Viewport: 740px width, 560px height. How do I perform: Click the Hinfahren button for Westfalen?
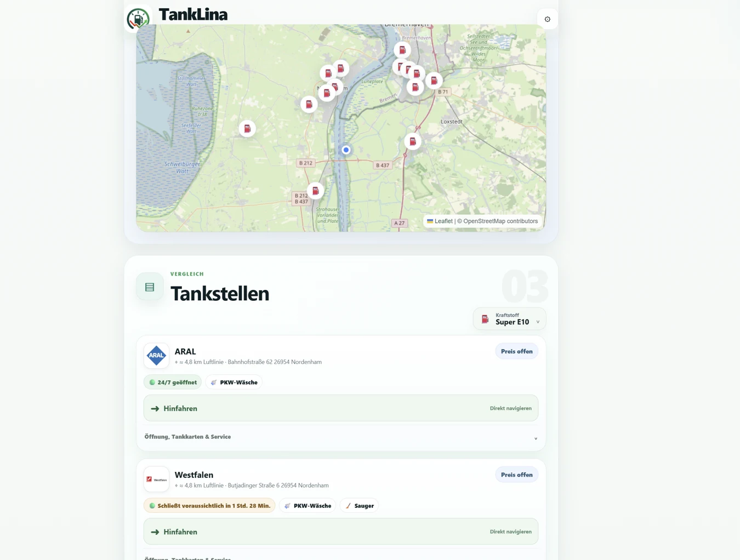pyautogui.click(x=341, y=532)
